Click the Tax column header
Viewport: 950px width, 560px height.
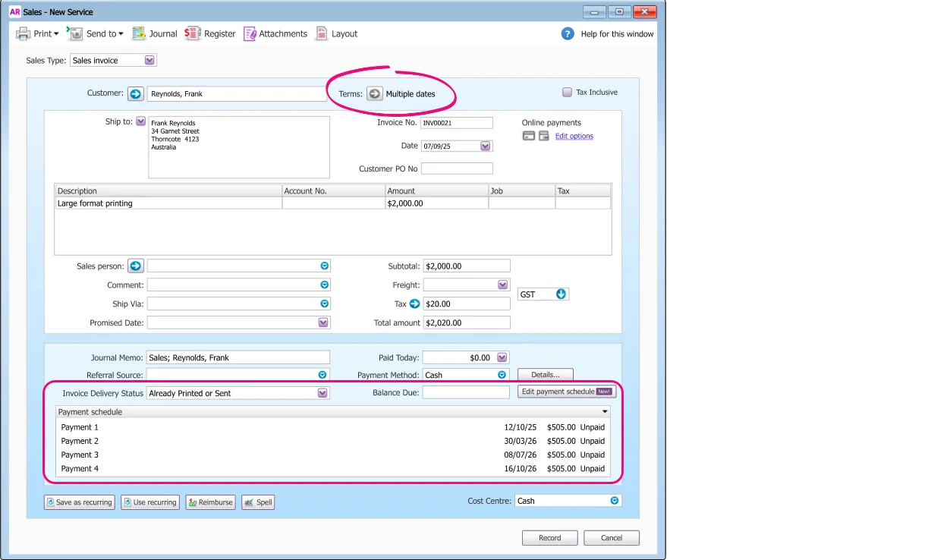(583, 190)
